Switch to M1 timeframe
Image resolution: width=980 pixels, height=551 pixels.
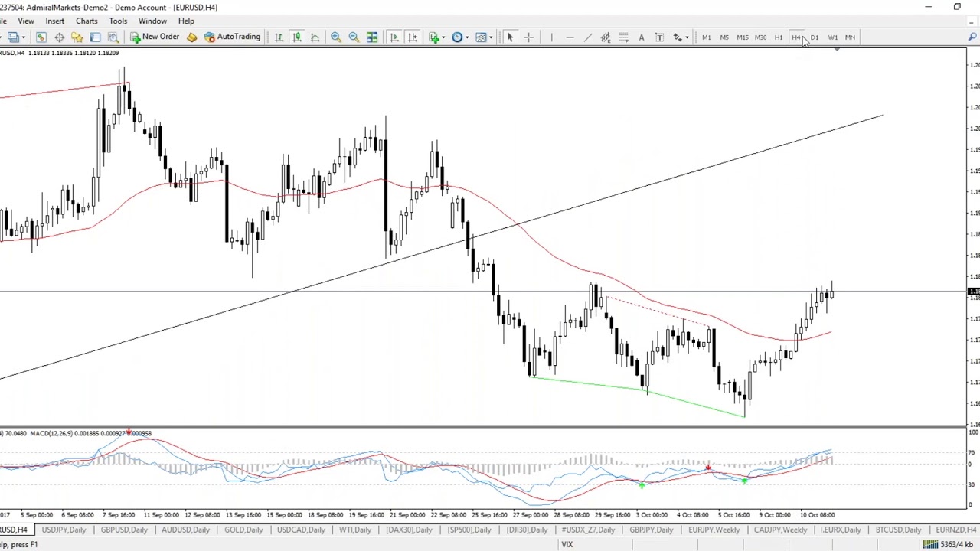(706, 37)
